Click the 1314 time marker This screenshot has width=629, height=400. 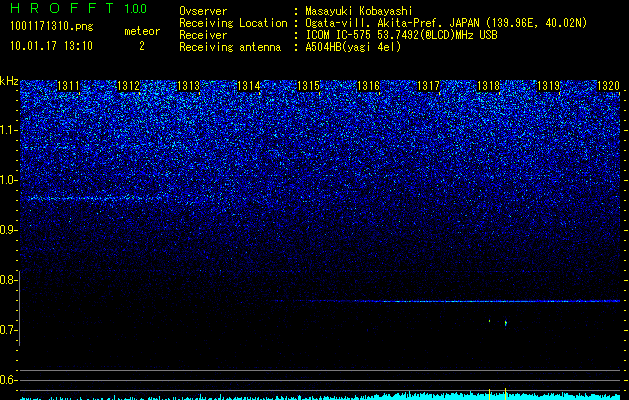coord(248,86)
